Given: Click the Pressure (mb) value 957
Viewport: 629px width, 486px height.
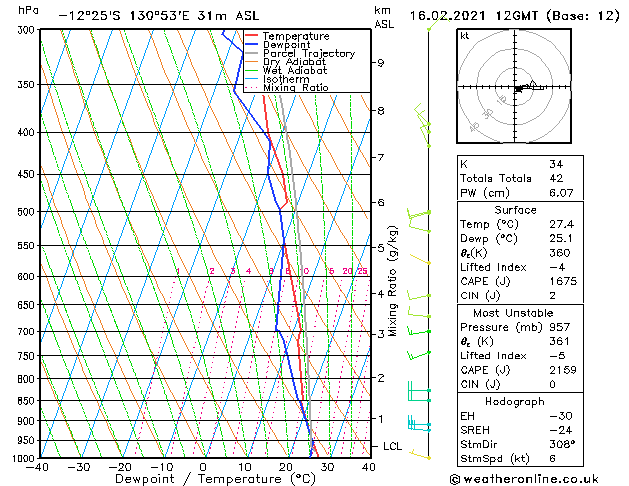Looking at the screenshot, I should point(560,328).
